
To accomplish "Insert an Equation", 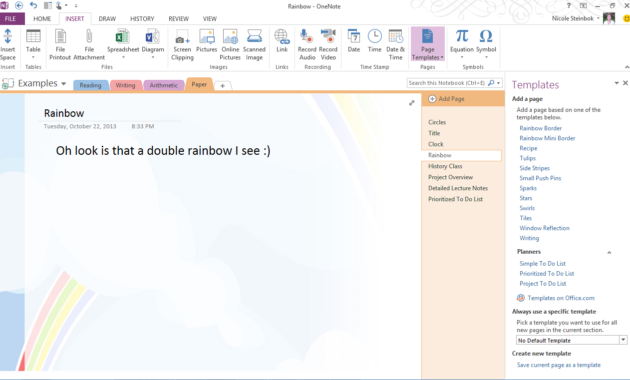I will (x=462, y=44).
